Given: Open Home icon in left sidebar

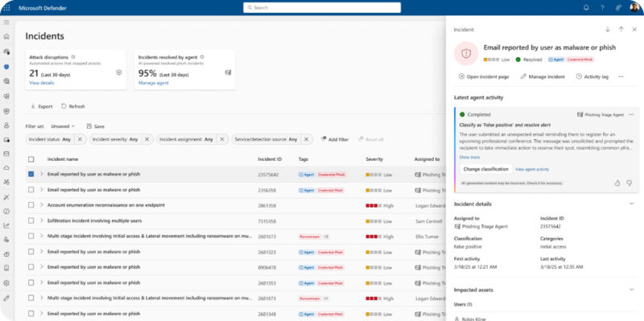Looking at the screenshot, I should pyautogui.click(x=6, y=36).
